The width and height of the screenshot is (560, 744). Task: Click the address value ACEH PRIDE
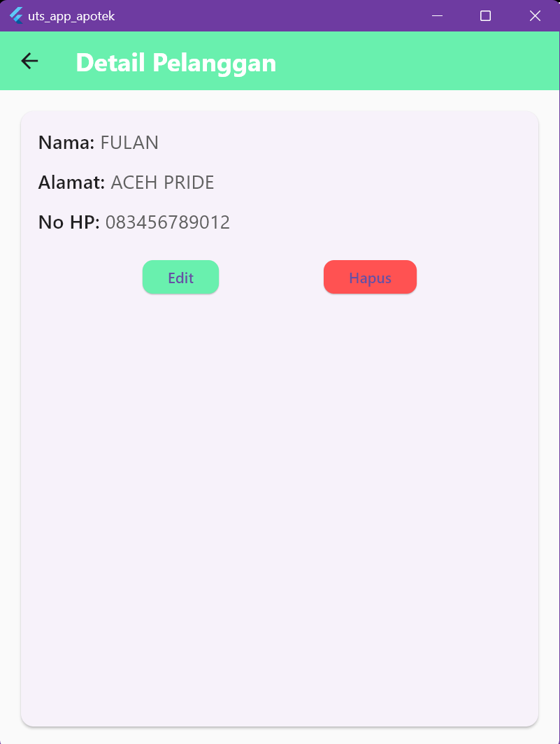tap(162, 183)
